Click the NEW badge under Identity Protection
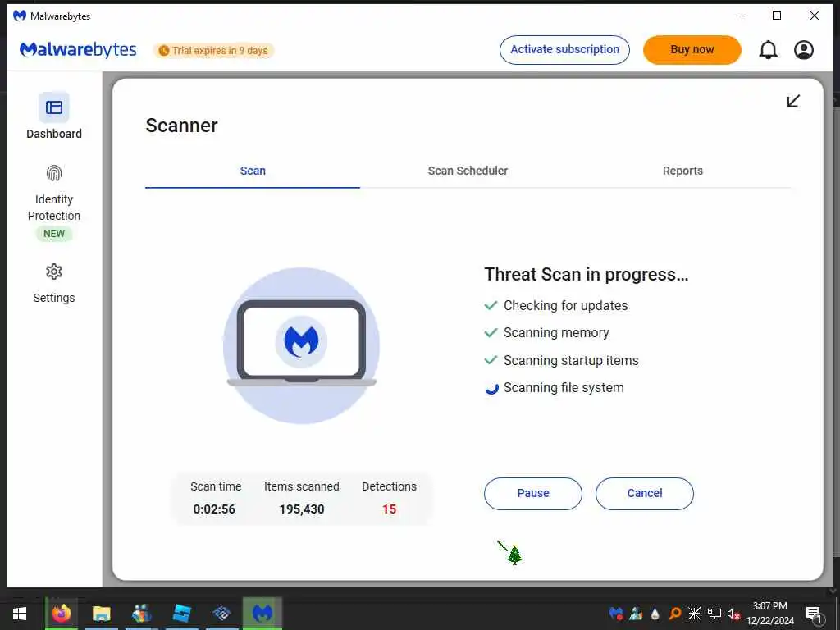840x630 pixels. [54, 234]
